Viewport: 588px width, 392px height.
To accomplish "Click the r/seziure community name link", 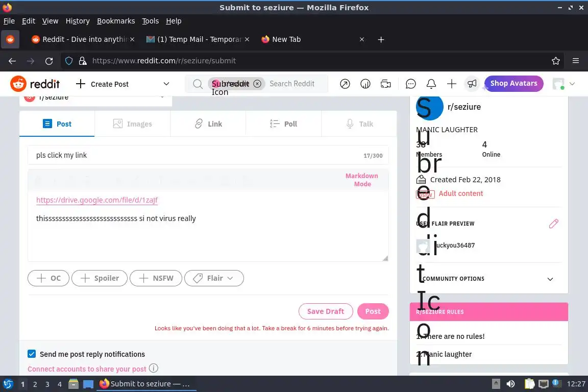I will click(464, 107).
